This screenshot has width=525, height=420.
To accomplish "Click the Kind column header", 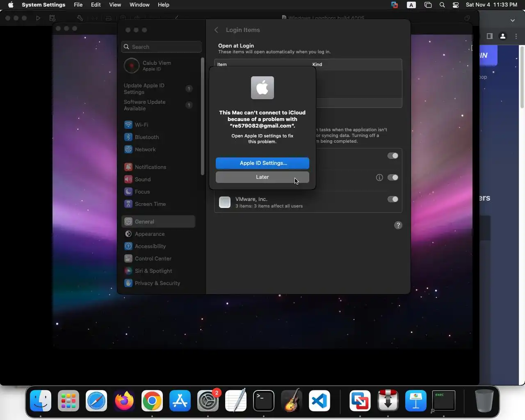I will click(317, 64).
